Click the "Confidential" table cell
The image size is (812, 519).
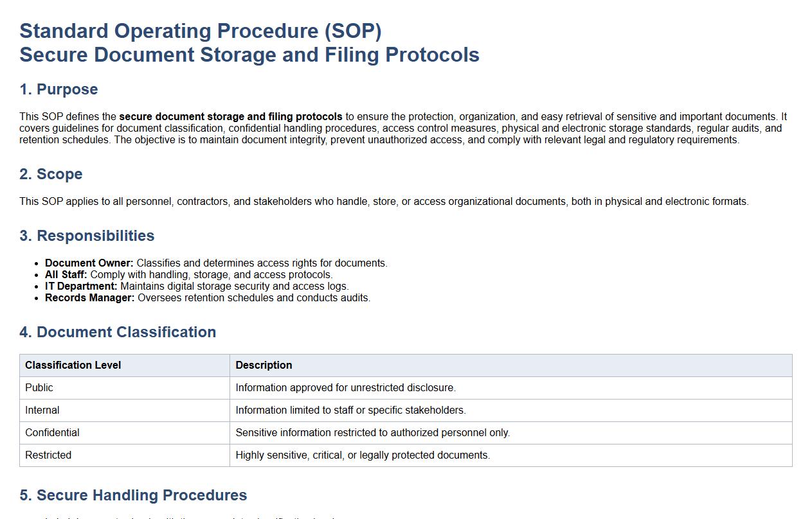pyautogui.click(x=52, y=433)
